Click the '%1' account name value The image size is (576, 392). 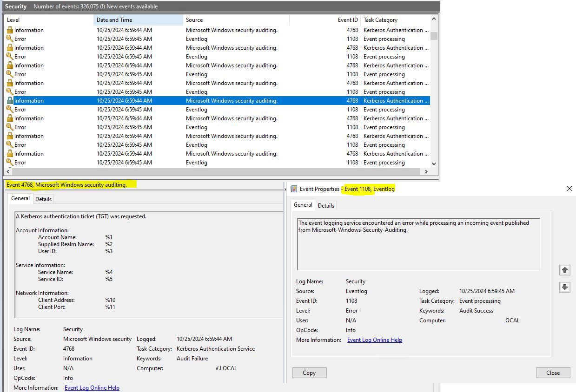click(x=109, y=237)
